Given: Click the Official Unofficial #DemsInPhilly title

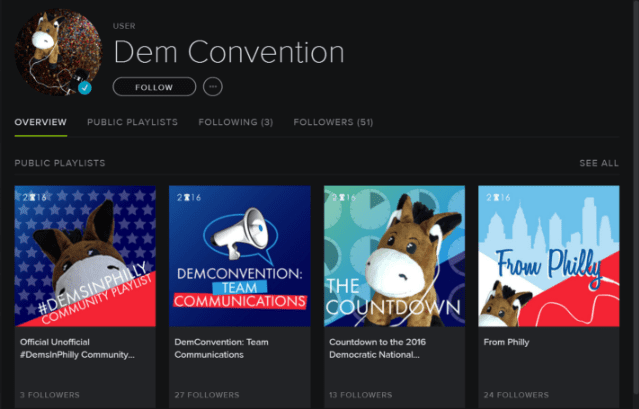Looking at the screenshot, I should pyautogui.click(x=78, y=347).
